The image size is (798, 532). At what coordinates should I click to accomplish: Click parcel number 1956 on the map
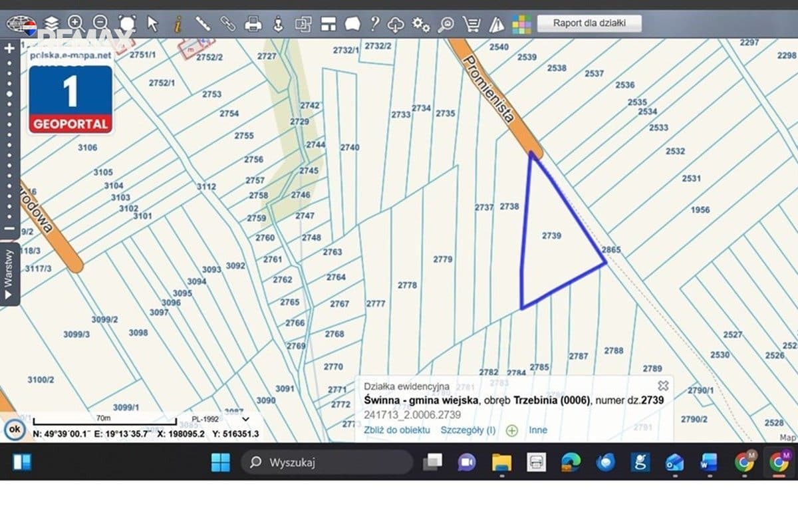tap(700, 210)
